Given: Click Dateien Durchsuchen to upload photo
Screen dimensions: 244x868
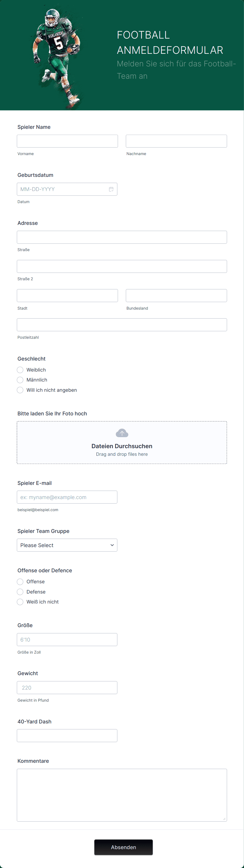Looking at the screenshot, I should 122,446.
